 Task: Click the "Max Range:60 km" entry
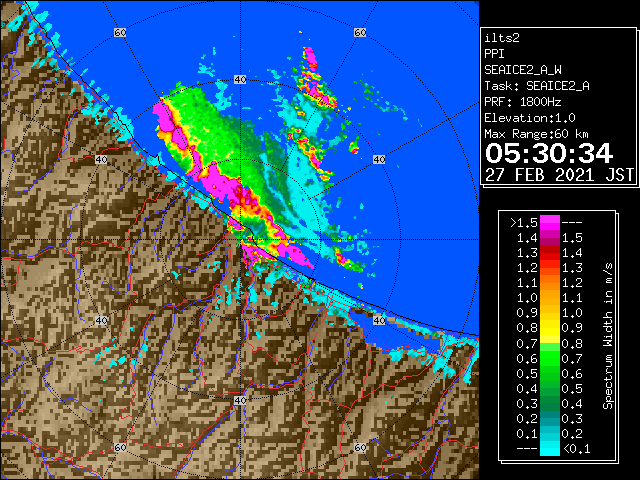(536, 134)
